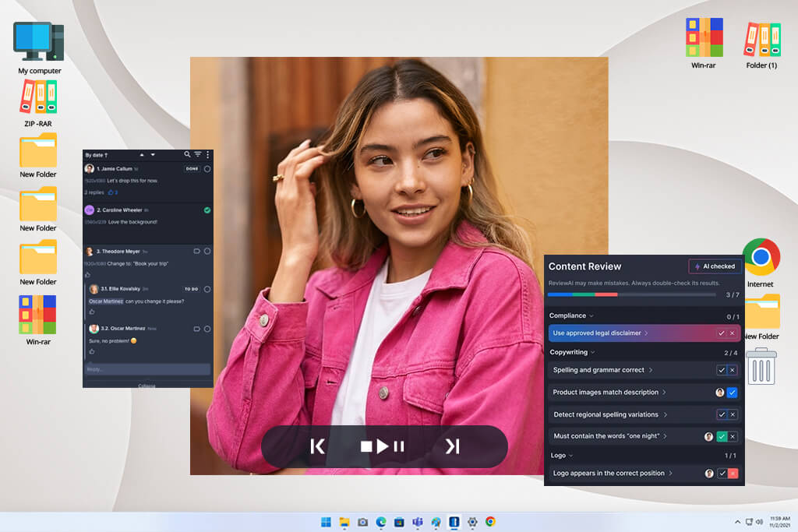The width and height of the screenshot is (798, 532).
Task: Open '2 replies' under Jamie Callum's comment
Action: pyautogui.click(x=94, y=192)
